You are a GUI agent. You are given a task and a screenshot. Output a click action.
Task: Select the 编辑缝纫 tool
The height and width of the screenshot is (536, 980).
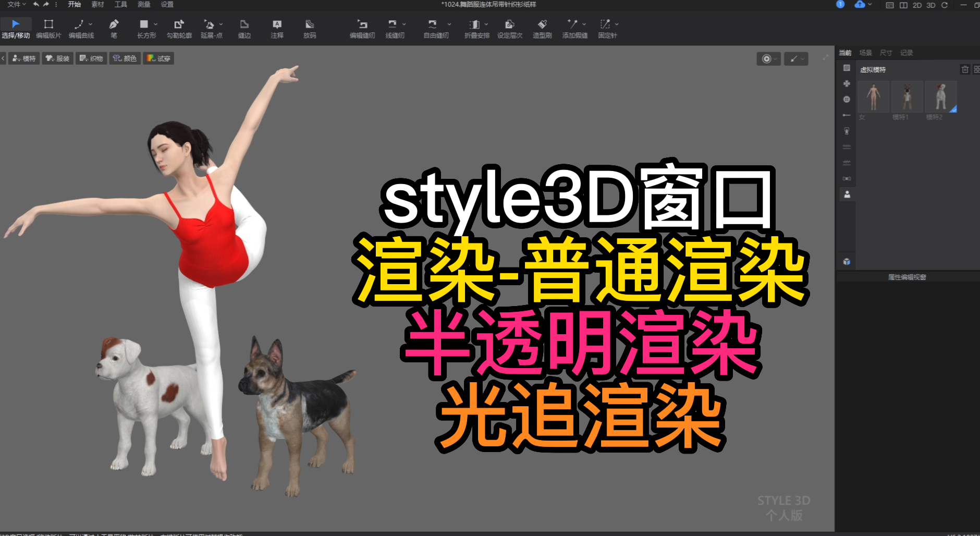pos(362,29)
